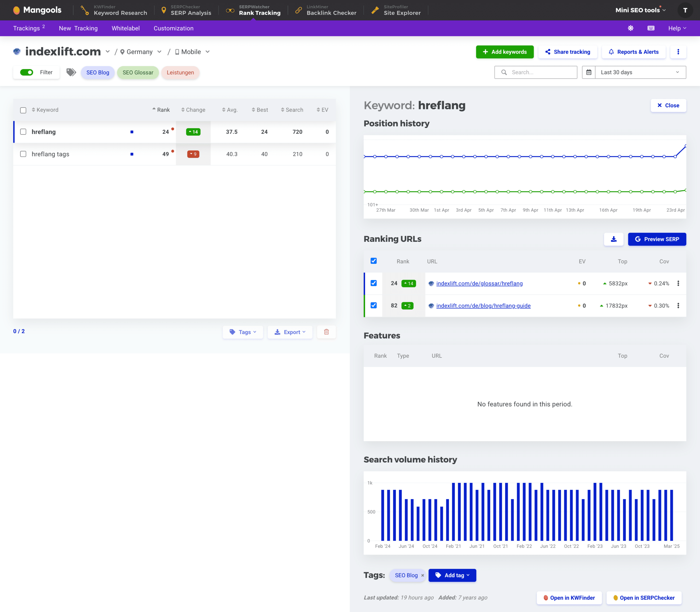Check the hreflang keyword checkbox
Viewport: 700px width, 612px height.
[x=23, y=132]
